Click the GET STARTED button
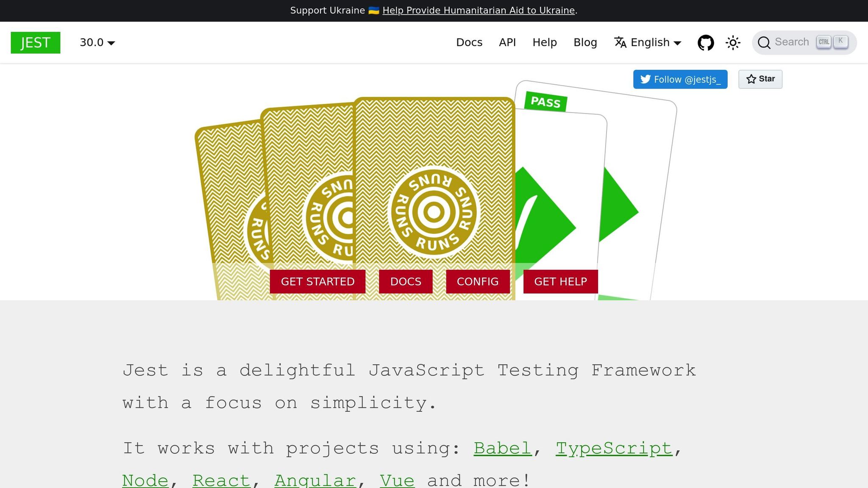 [317, 282]
